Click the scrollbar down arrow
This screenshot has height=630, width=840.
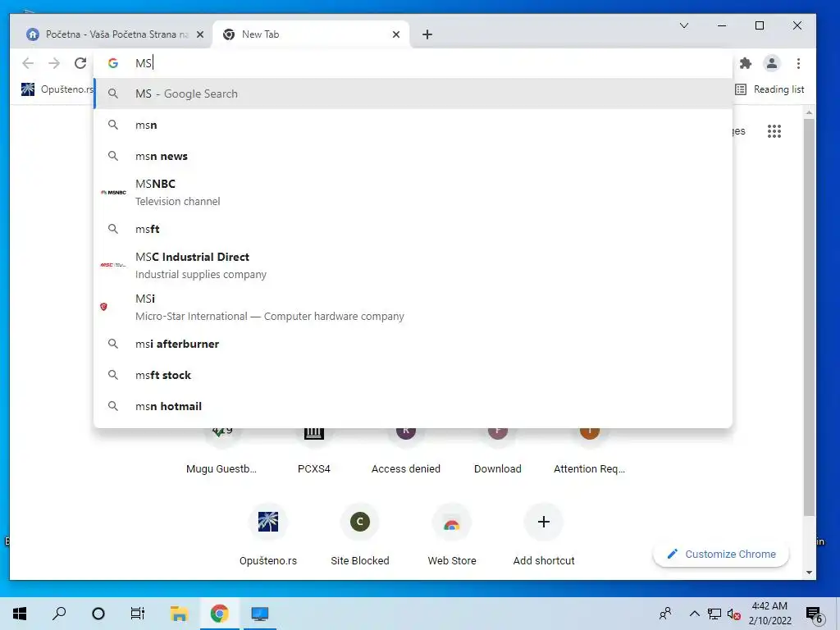pyautogui.click(x=809, y=572)
